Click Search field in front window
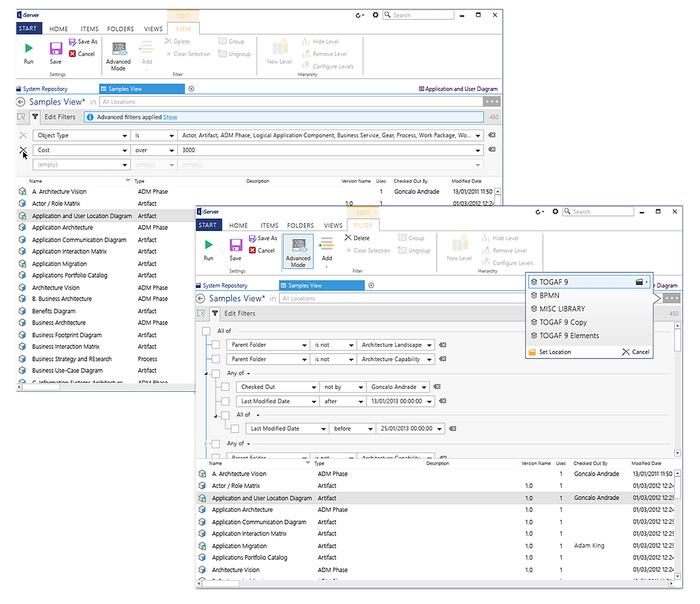 coord(598,211)
